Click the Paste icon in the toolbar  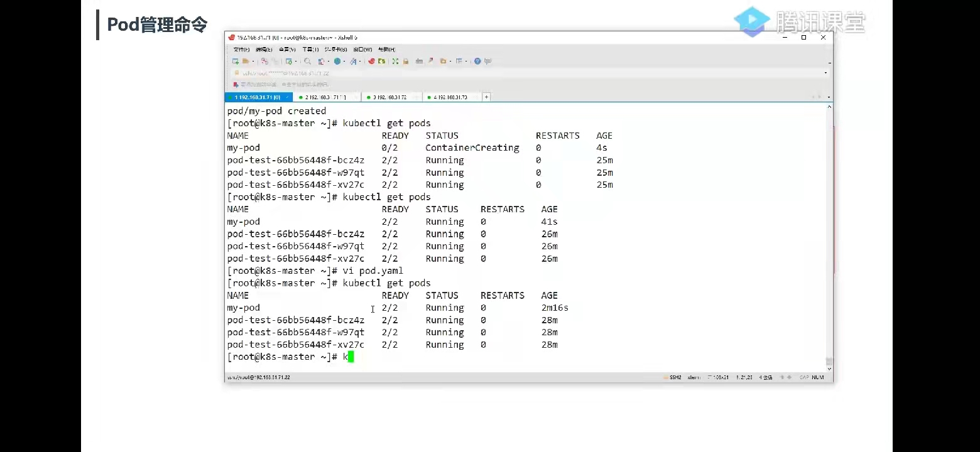275,62
